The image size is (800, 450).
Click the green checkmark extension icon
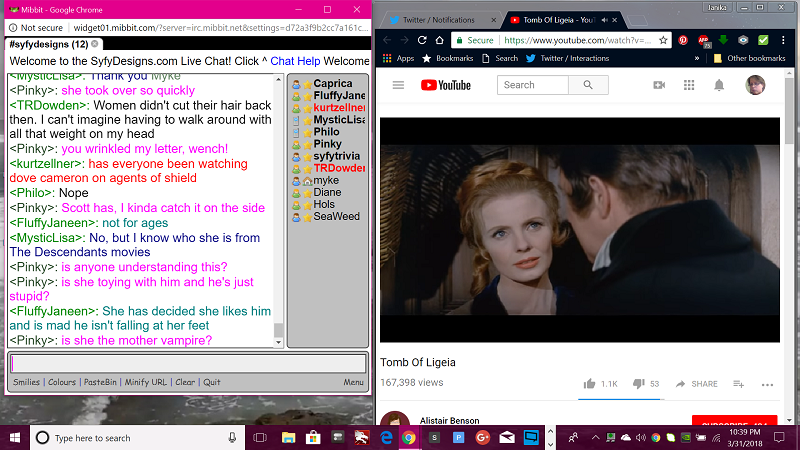763,40
